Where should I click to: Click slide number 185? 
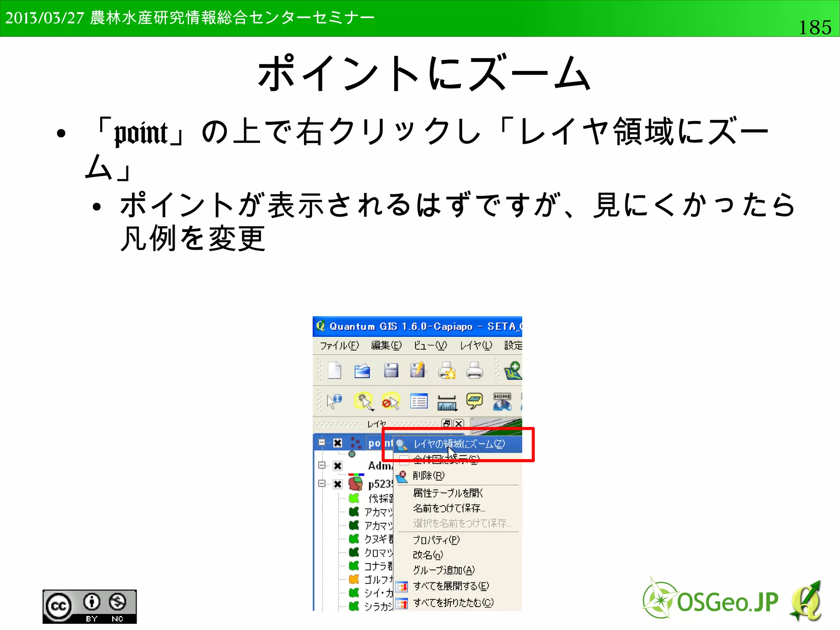coord(815,27)
